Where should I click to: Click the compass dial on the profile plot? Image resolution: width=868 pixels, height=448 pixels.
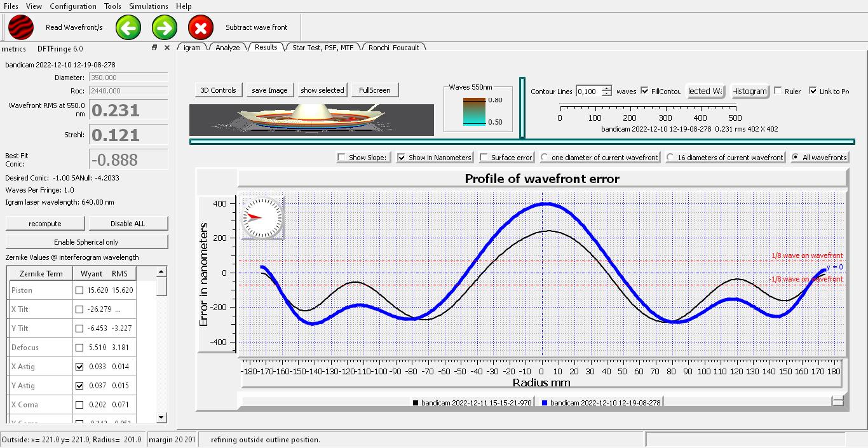262,217
